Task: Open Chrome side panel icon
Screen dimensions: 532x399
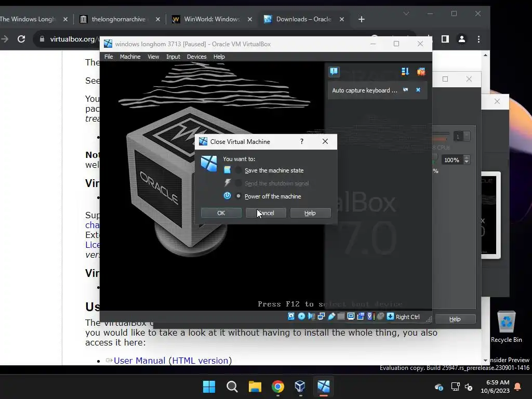Action: [445, 39]
